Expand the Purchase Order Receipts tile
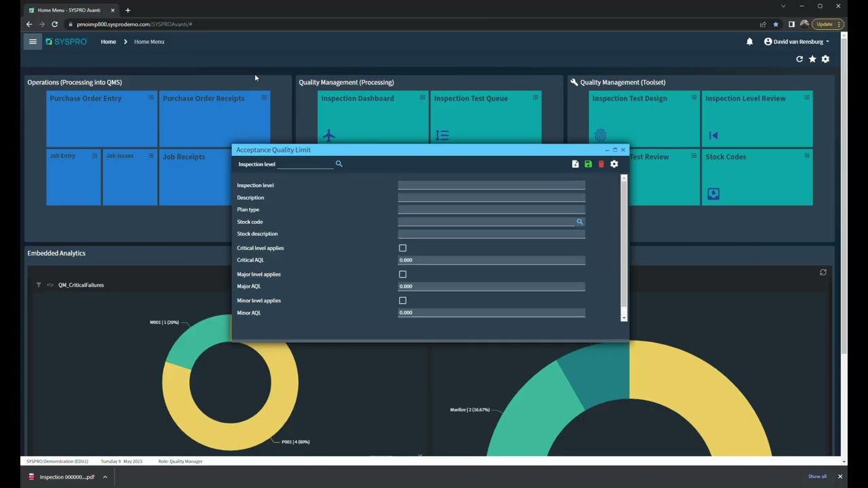 point(264,98)
